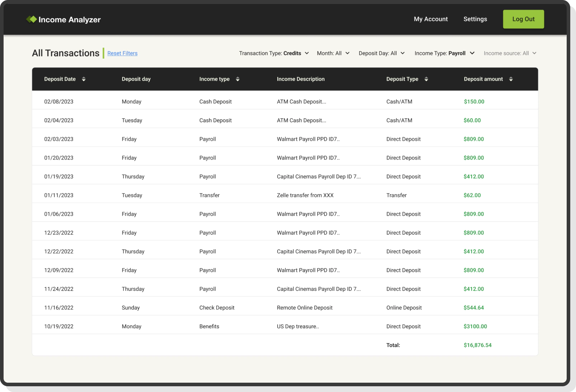Sort the table by Deposit Type
This screenshot has width=576, height=392.
pyautogui.click(x=426, y=79)
